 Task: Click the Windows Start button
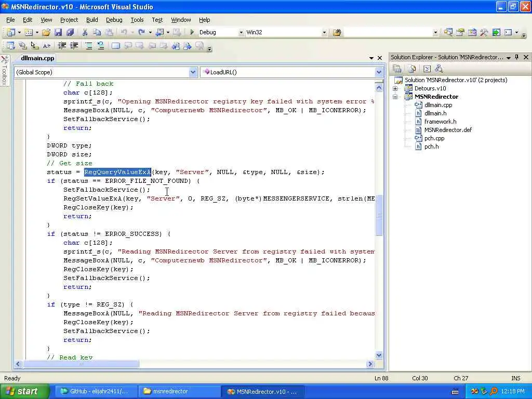point(24,392)
